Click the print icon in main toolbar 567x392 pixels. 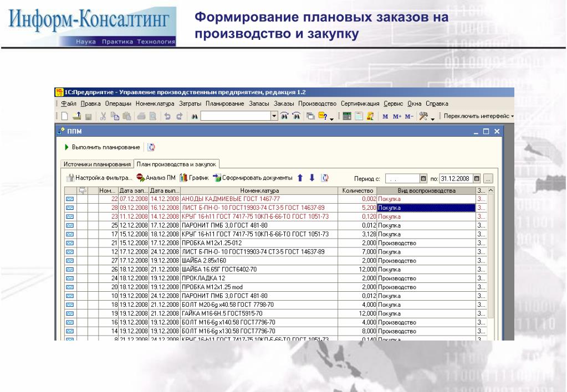coord(141,116)
